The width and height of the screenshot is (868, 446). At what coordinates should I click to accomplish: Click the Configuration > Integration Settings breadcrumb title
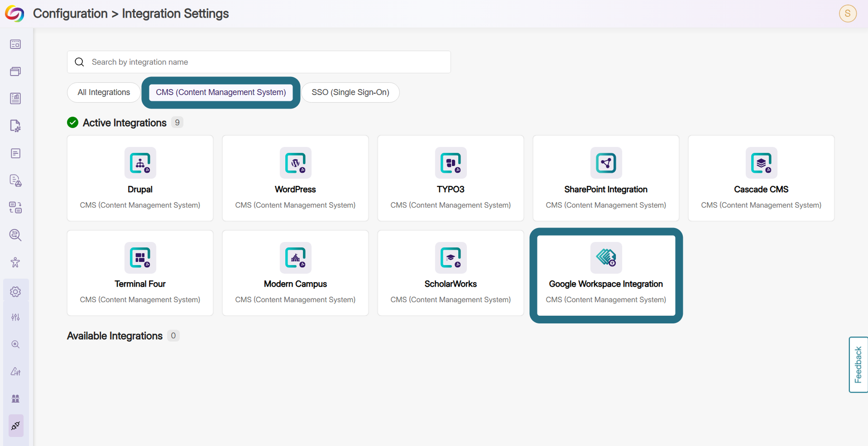(x=131, y=14)
